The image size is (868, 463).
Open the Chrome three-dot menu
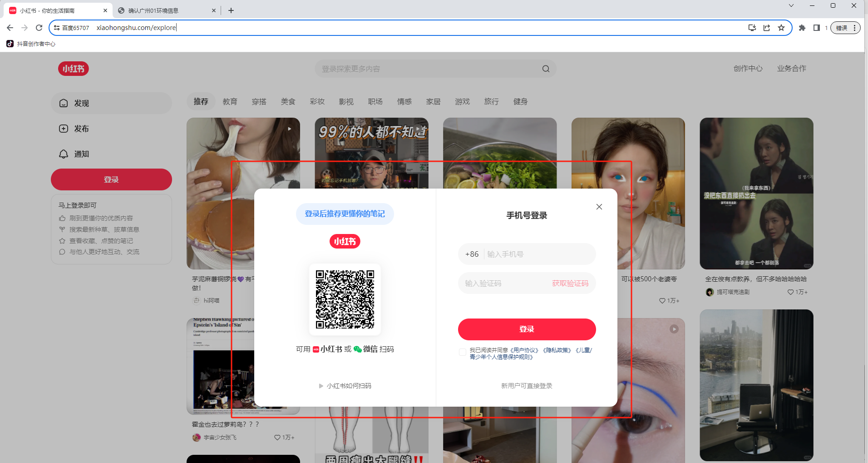pyautogui.click(x=854, y=28)
